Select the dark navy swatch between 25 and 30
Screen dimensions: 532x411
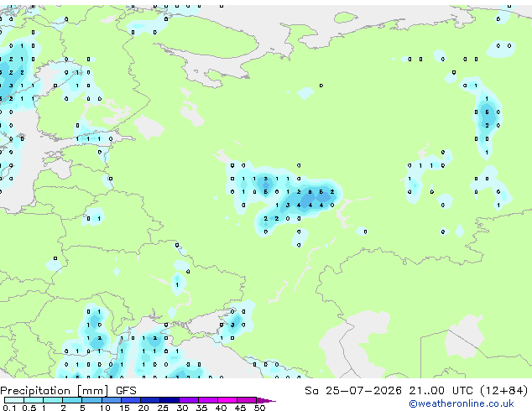coord(169,400)
